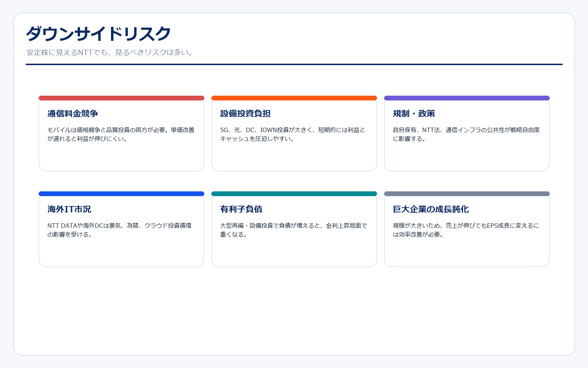
Task: Click the 通信料金競争 card heading
Action: [73, 113]
